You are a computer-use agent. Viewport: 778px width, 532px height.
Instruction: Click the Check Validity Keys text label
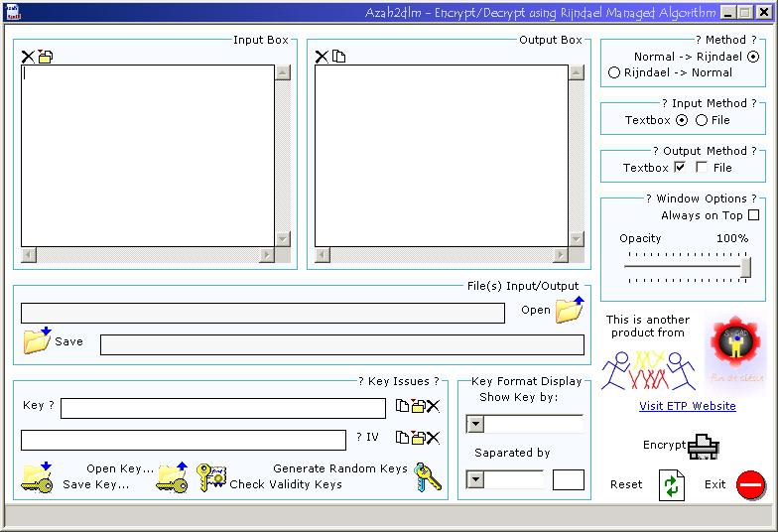[x=286, y=484]
